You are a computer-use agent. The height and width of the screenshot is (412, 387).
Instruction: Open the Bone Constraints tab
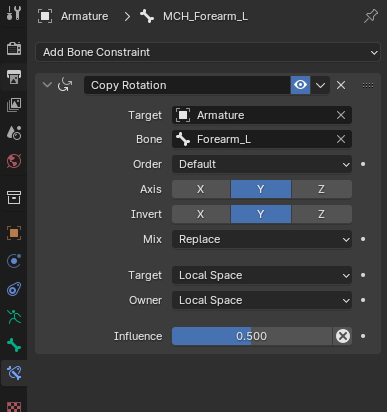point(14,373)
